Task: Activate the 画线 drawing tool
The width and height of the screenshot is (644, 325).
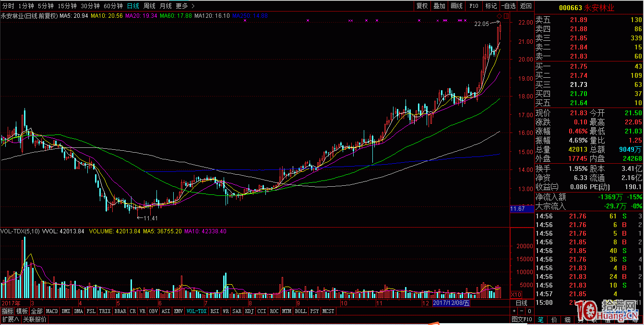Action: [456, 6]
